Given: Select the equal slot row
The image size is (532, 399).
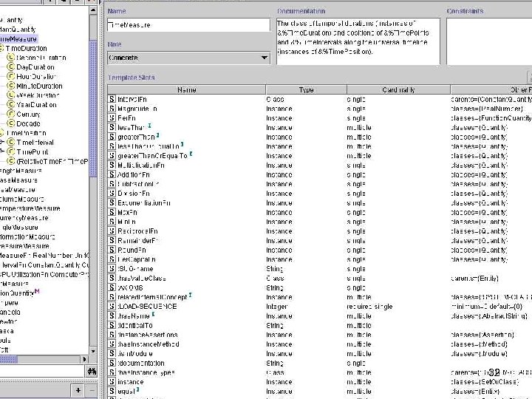Looking at the screenshot, I should click(x=320, y=391).
